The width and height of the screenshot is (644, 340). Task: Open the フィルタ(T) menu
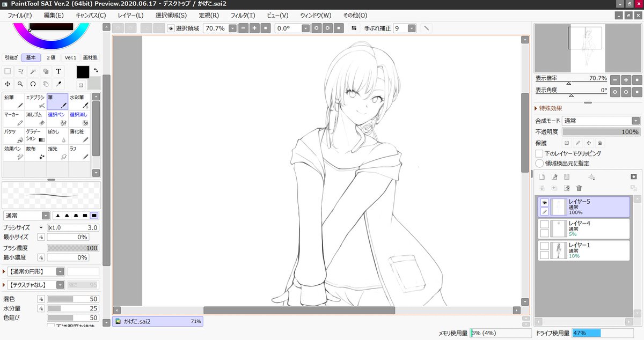point(243,15)
